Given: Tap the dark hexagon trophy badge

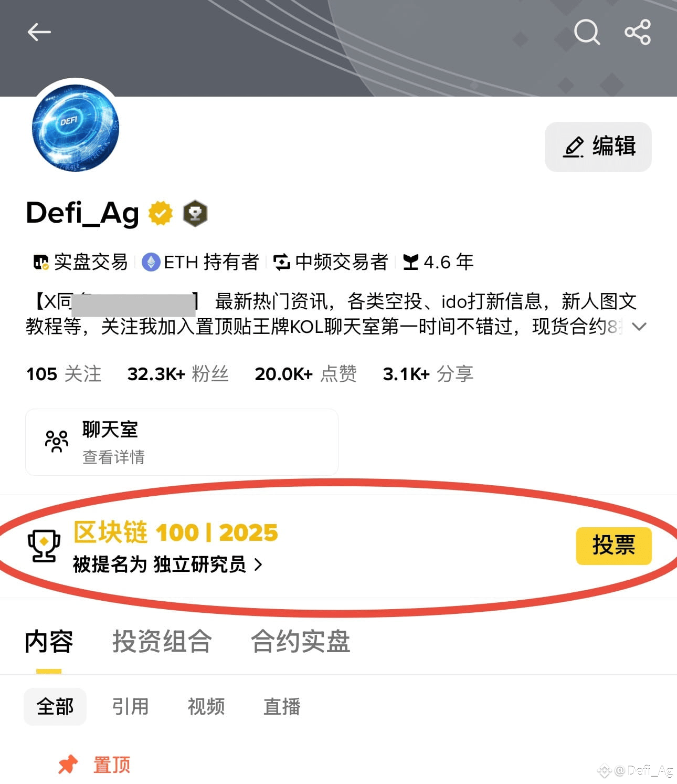Looking at the screenshot, I should (195, 214).
